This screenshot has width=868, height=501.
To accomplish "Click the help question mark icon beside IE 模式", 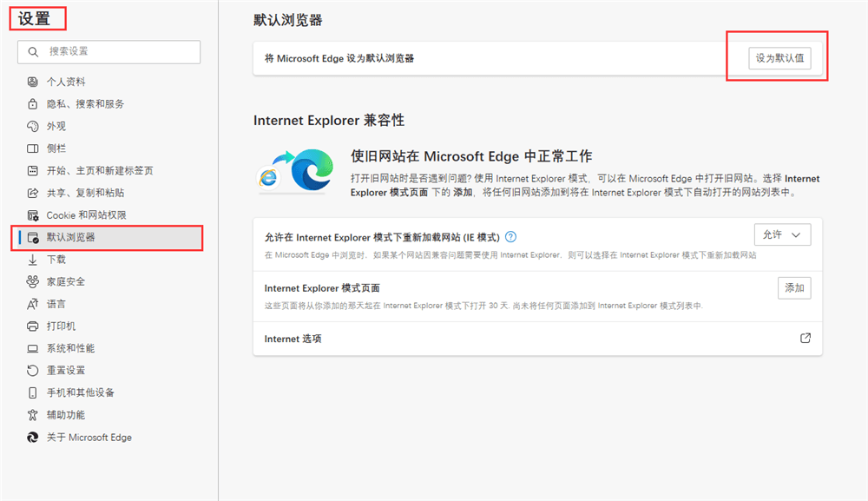I will 511,236.
